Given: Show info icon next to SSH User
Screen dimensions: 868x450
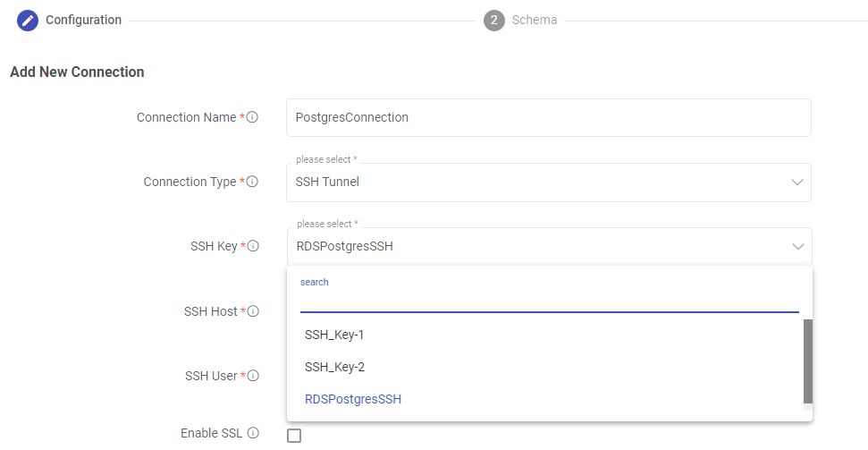Looking at the screenshot, I should click(x=252, y=376).
